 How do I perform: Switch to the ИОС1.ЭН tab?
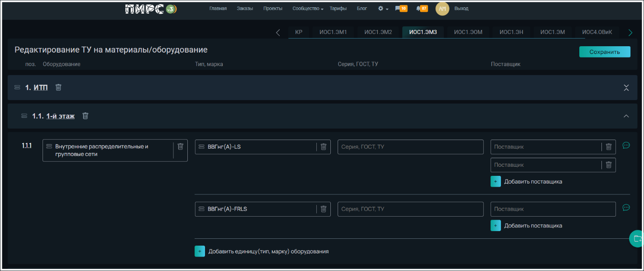[x=510, y=32]
